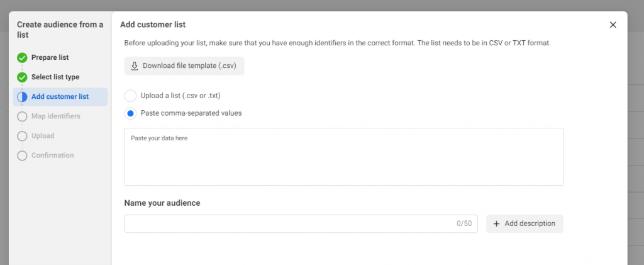
Task: Click the half-filled circle icon for Add customer list
Action: (22, 97)
